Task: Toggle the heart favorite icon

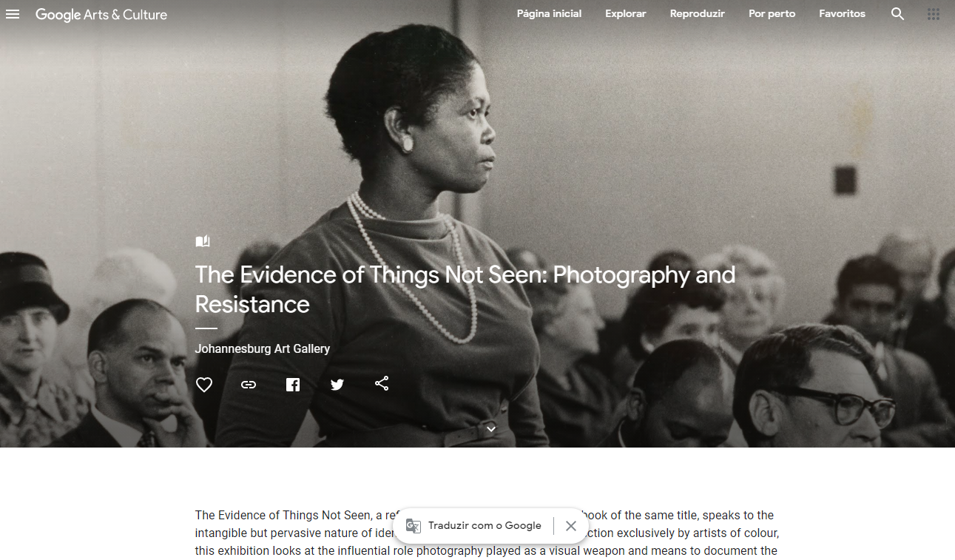Action: 204,385
